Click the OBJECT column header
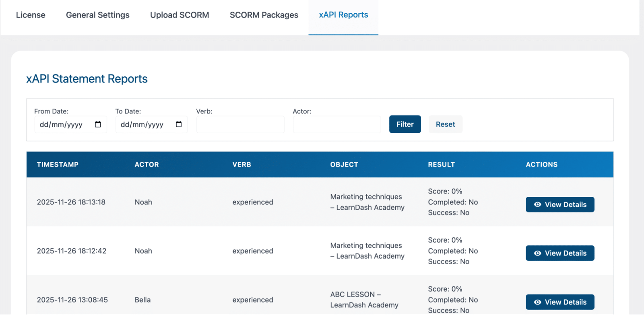The image size is (644, 315). click(344, 165)
